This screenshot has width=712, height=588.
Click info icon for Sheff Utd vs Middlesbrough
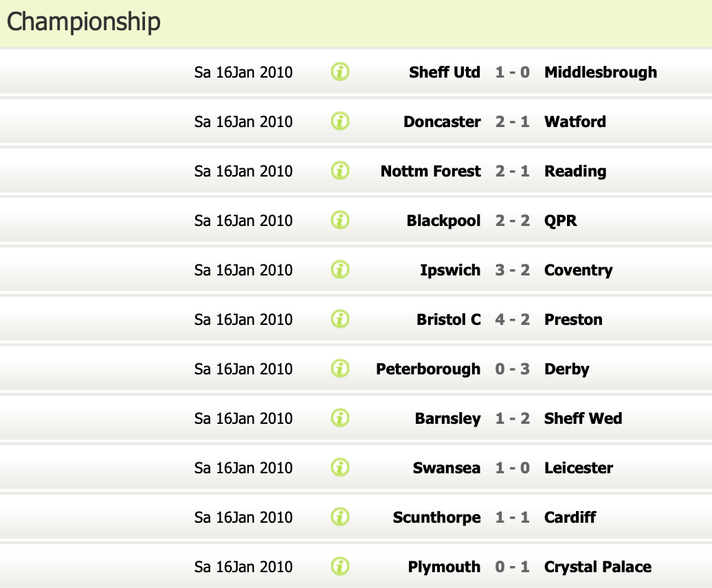[340, 71]
